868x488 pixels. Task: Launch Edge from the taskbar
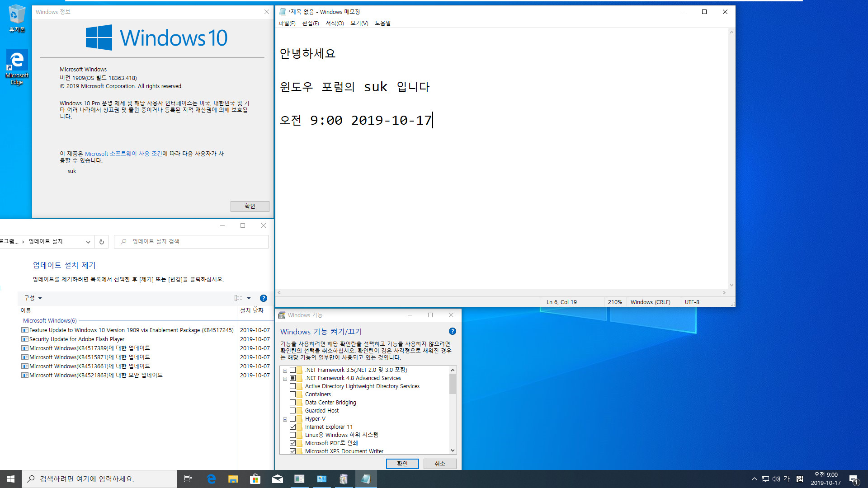coord(211,479)
